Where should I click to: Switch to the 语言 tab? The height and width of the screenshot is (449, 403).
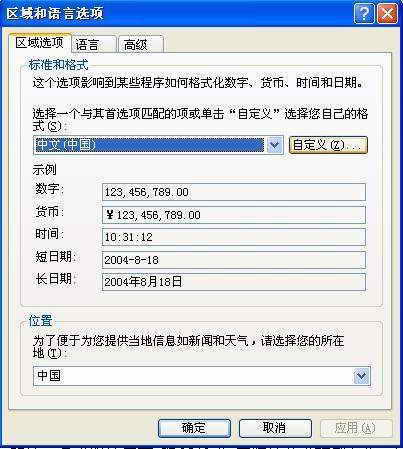tap(94, 45)
